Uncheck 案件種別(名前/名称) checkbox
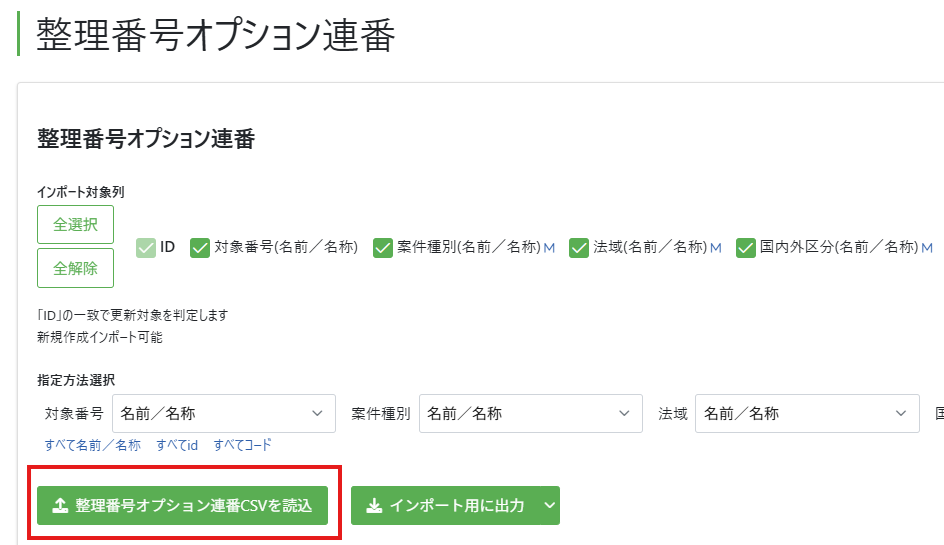 tap(383, 248)
